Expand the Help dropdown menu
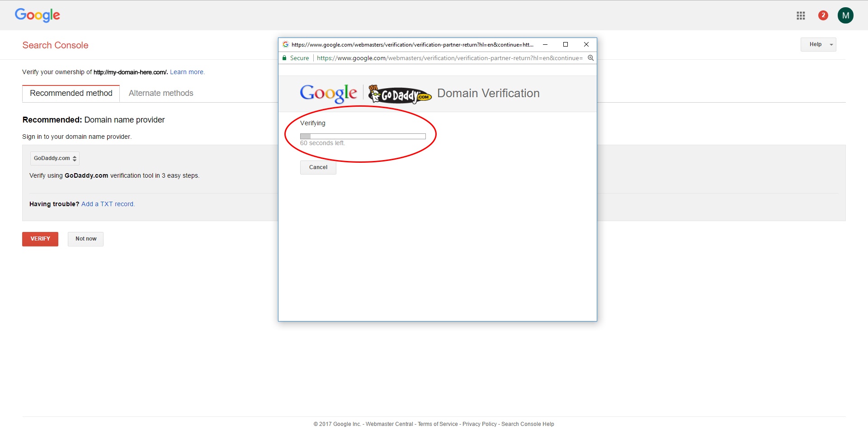 pos(818,44)
